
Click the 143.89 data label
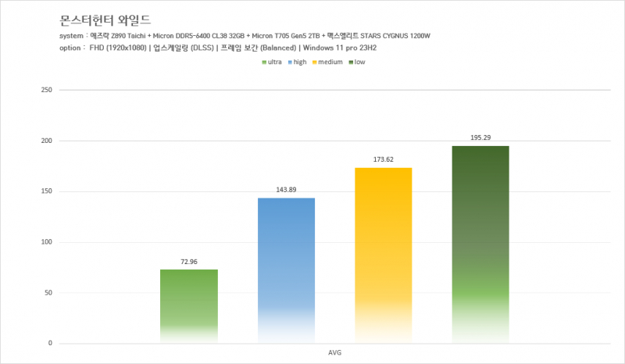click(x=286, y=190)
